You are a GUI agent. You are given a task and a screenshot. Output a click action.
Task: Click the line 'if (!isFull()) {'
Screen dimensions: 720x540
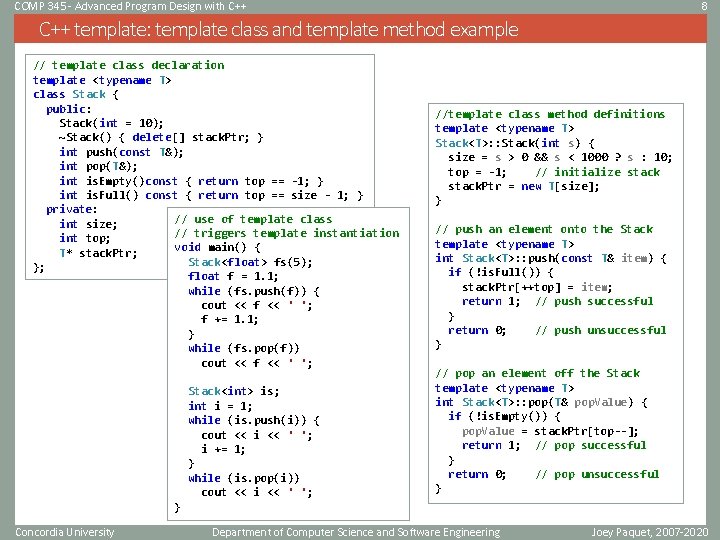pos(501,272)
